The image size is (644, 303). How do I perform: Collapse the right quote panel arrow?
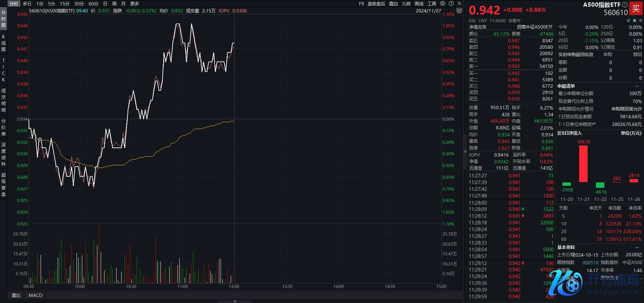(x=465, y=151)
